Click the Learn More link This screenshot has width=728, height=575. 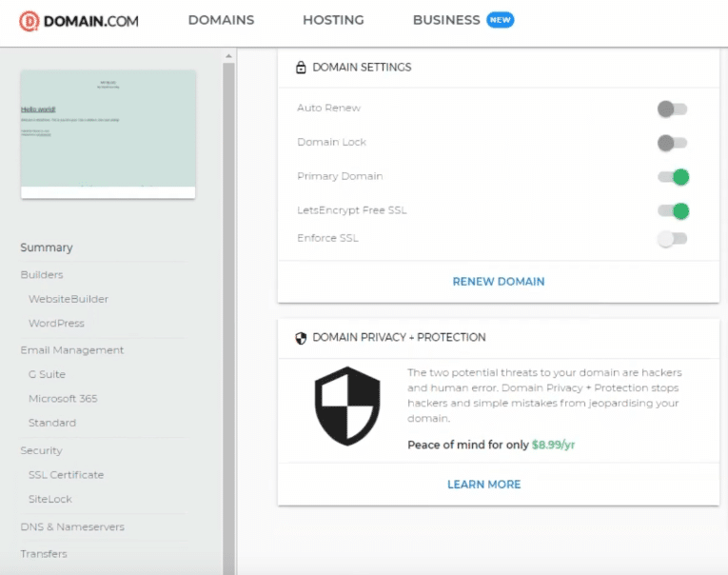pyautogui.click(x=483, y=485)
